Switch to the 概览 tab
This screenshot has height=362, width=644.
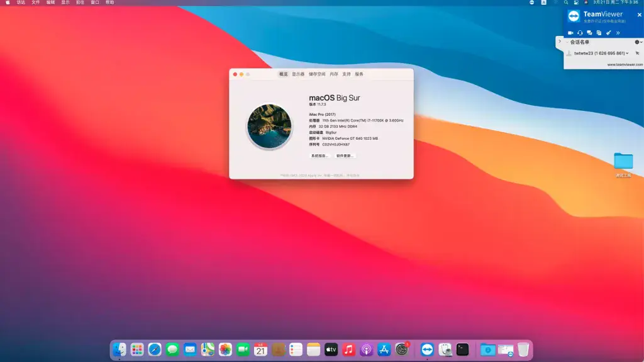pyautogui.click(x=284, y=74)
